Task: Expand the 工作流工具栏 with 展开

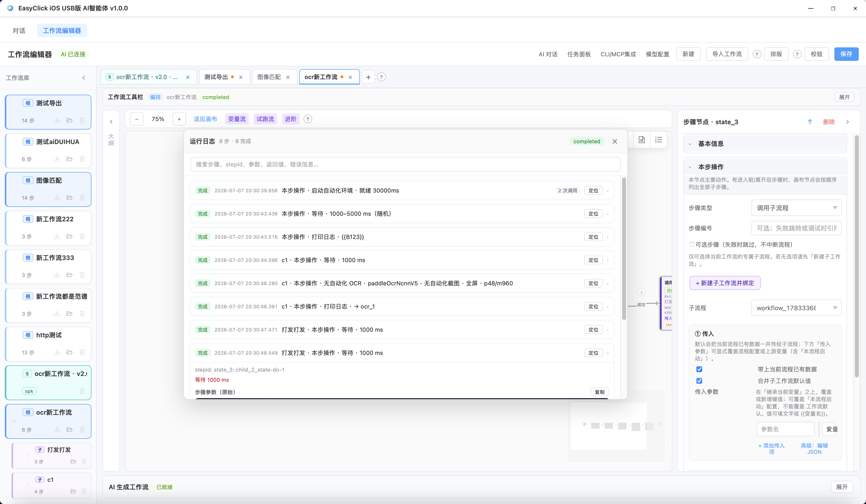Action: pyautogui.click(x=844, y=97)
